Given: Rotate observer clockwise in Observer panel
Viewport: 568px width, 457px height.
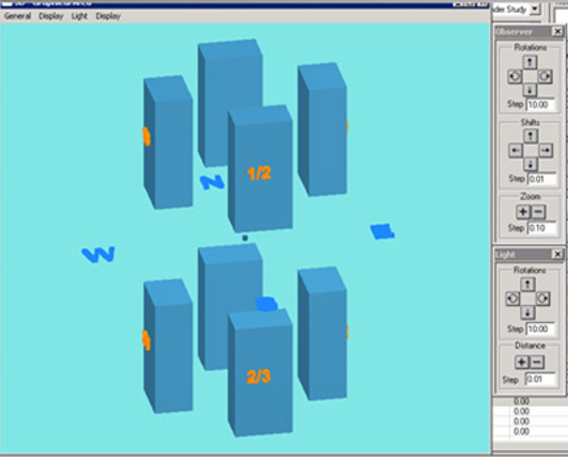Looking at the screenshot, I should tap(545, 76).
